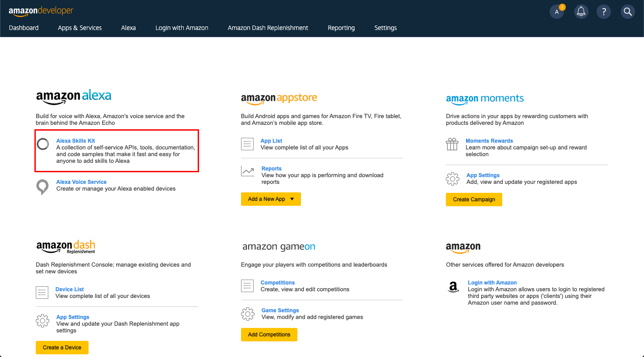This screenshot has width=644, height=357.
Task: Open the help question mark icon
Action: point(604,12)
